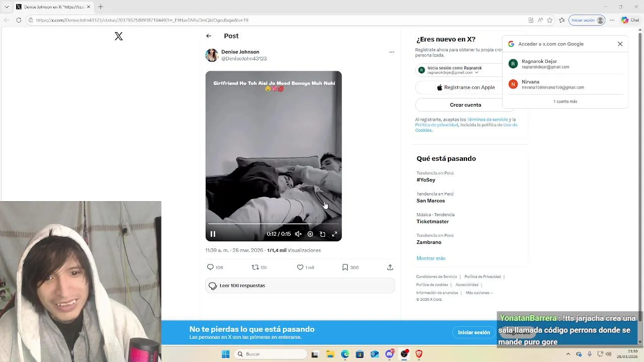
Task: Open File Explorer from taskbar
Action: point(330,354)
